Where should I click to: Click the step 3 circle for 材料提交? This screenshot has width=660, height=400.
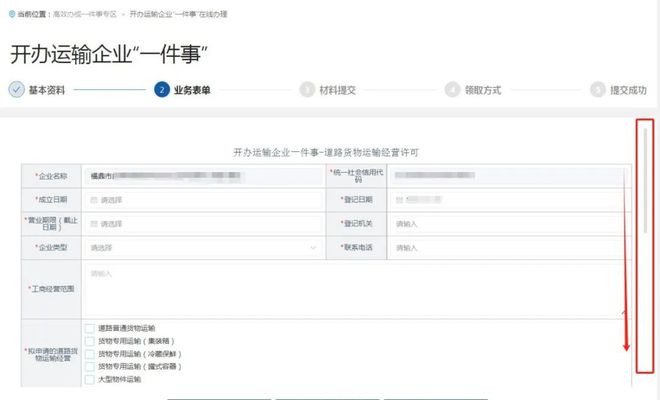click(307, 90)
